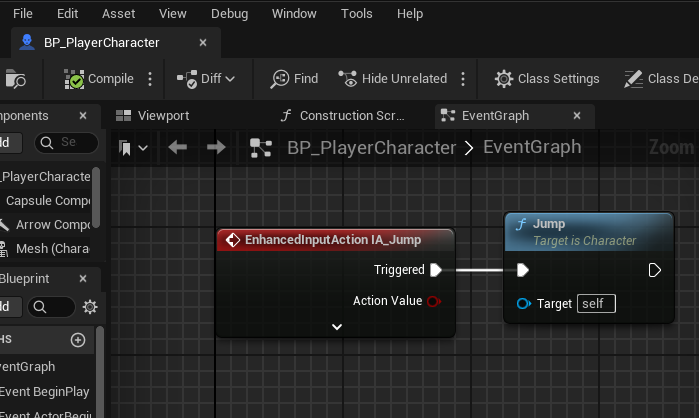The width and height of the screenshot is (699, 418).
Task: Click the Jump node output execution pin
Action: tap(654, 270)
